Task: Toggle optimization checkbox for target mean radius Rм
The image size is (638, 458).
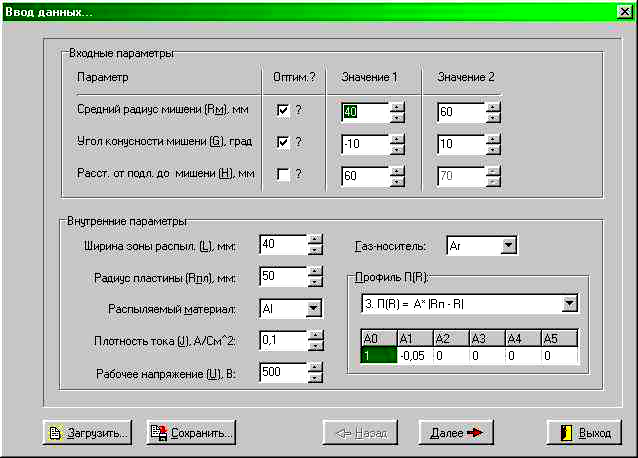Action: (x=283, y=110)
